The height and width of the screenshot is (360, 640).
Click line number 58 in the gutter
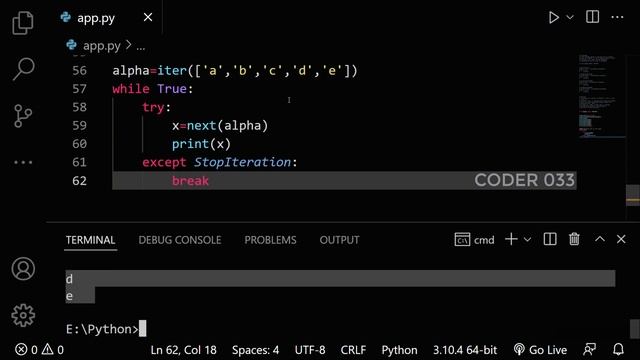click(80, 107)
